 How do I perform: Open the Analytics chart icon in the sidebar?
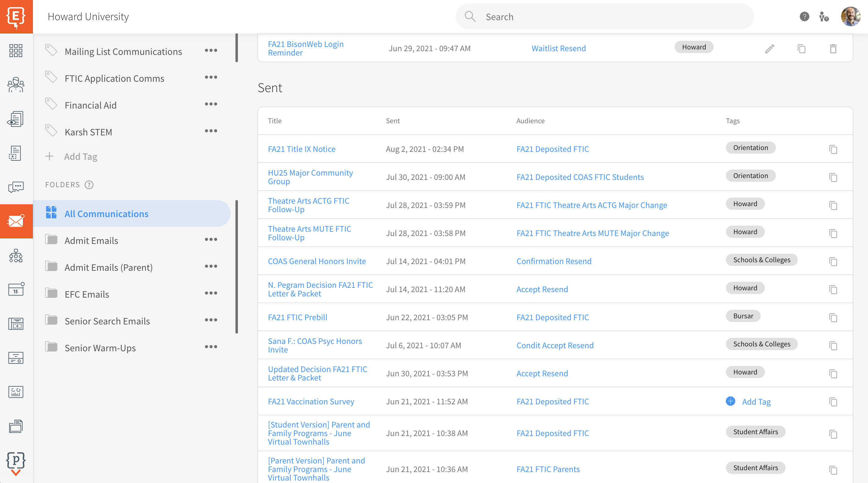(x=16, y=392)
